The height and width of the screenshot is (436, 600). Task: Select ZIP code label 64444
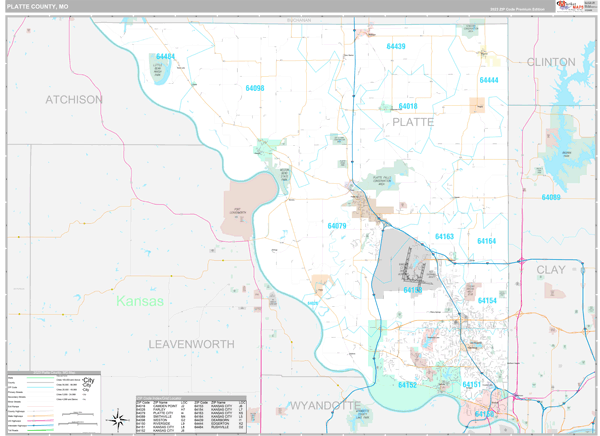(x=488, y=80)
